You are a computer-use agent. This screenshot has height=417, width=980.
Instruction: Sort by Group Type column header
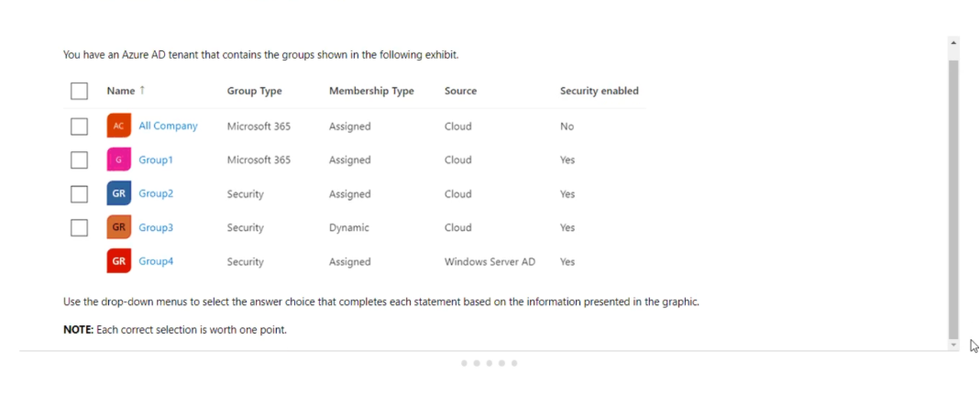pos(254,91)
